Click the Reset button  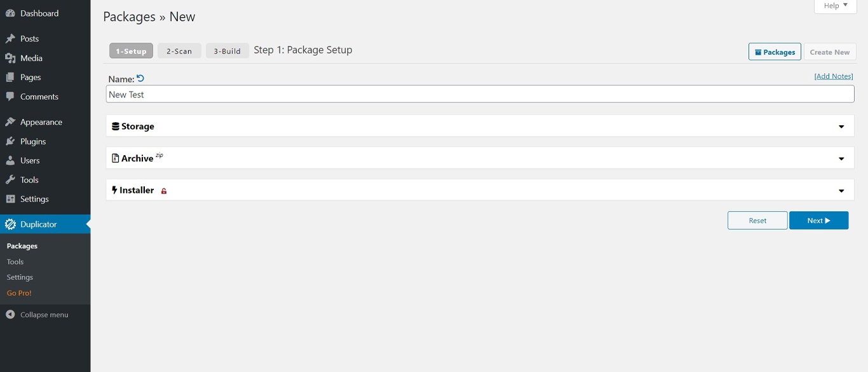[757, 220]
